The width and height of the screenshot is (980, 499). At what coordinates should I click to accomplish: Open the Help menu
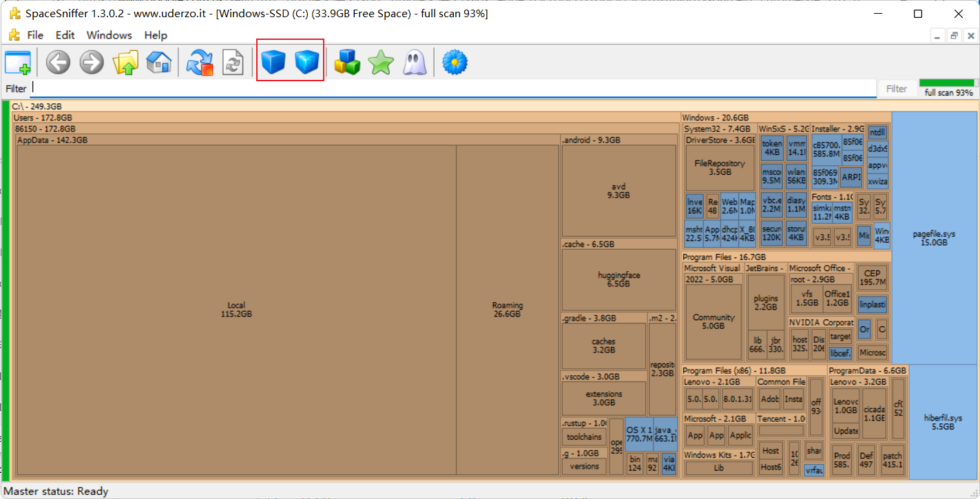(156, 35)
